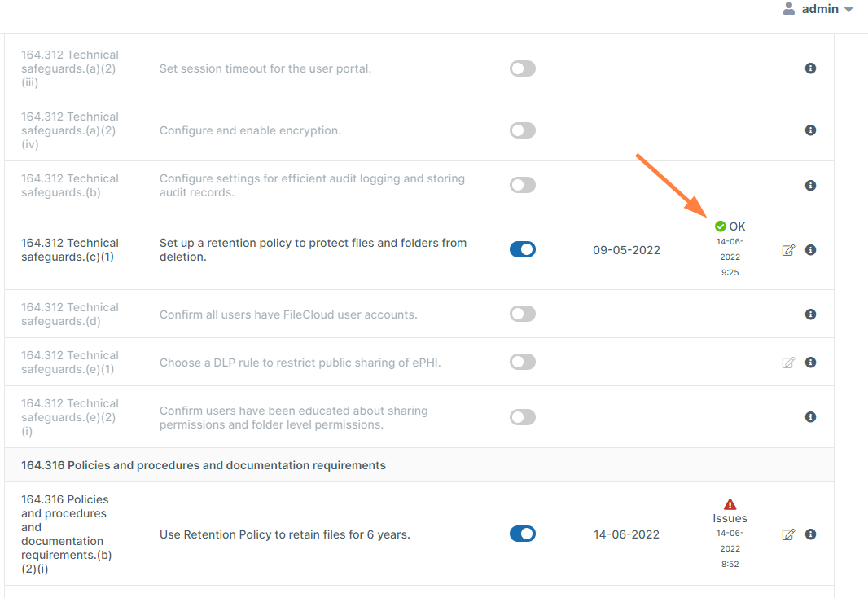The width and height of the screenshot is (868, 598).
Task: Edit the 6-year retention policy rule
Action: coord(788,534)
